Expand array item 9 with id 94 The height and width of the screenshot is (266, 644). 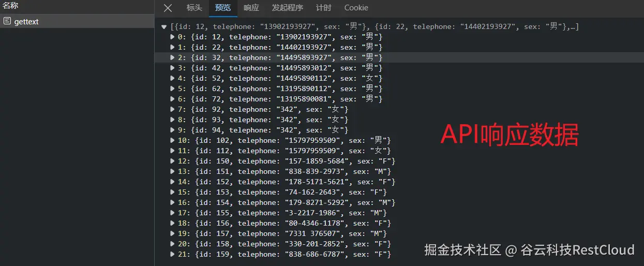click(x=173, y=130)
